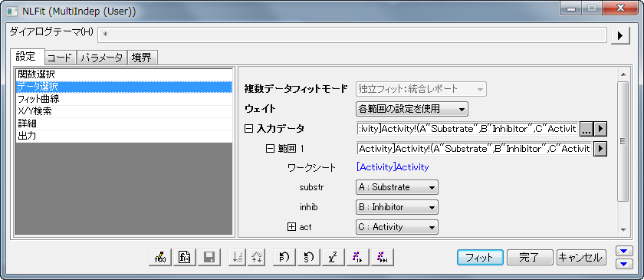Click the grayed save function disk icon
644x280 pixels.
click(209, 258)
